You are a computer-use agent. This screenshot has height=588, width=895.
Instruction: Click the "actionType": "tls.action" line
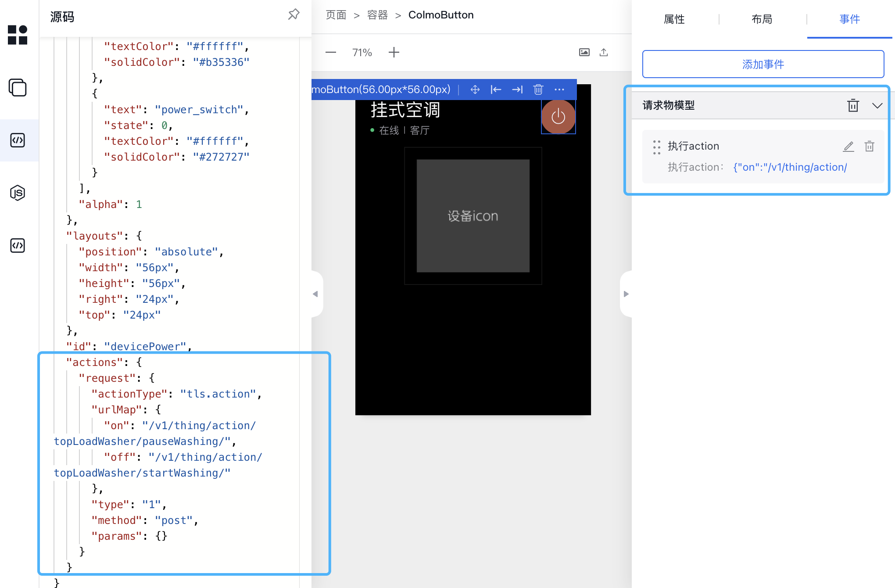pyautogui.click(x=176, y=394)
